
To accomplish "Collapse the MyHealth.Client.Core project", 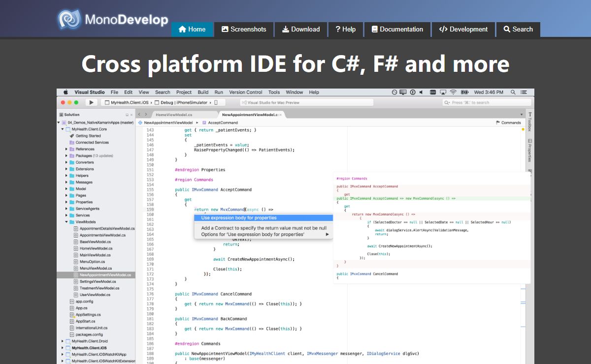I will (62, 129).
